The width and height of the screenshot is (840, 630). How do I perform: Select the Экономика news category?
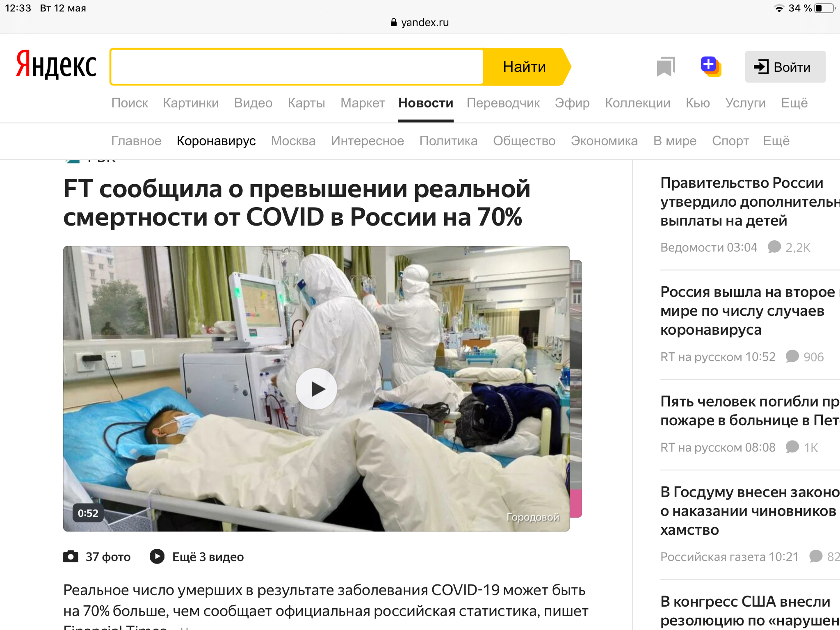[604, 141]
